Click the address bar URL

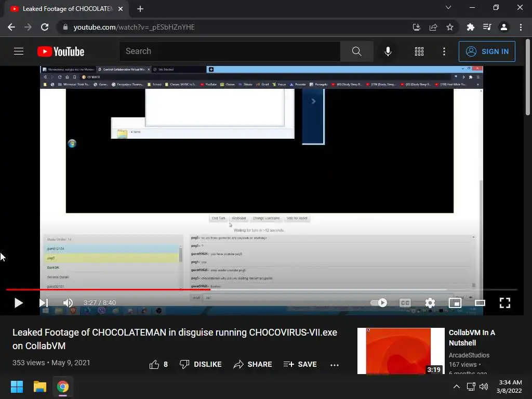(134, 27)
